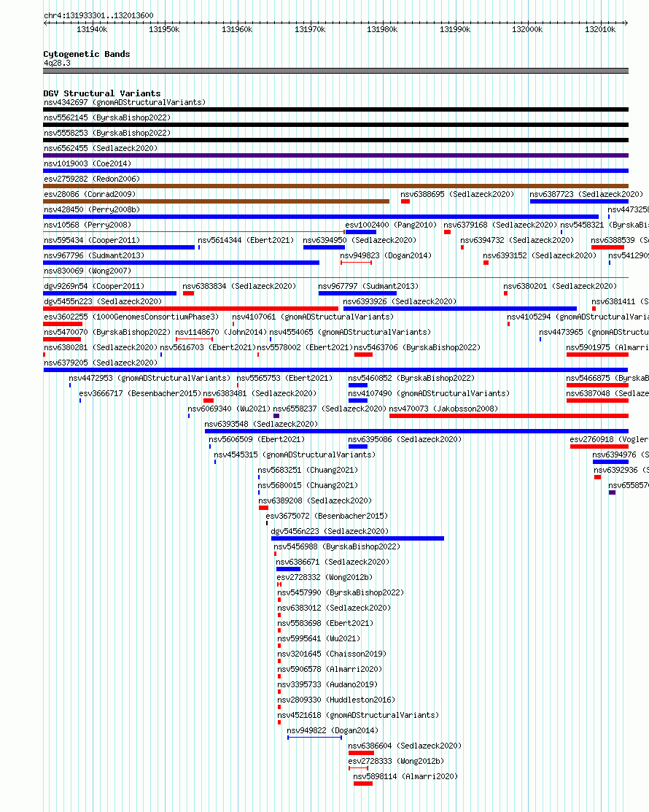
Task: Open the nsv5558253 (ByrskaBishop2022) variant label
Action: pos(107,133)
